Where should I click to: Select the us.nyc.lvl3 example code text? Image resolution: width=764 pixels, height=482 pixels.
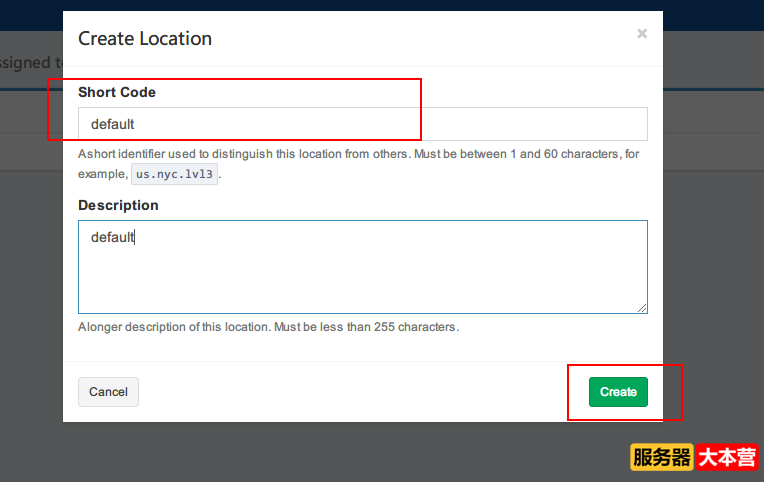pyautogui.click(x=174, y=174)
